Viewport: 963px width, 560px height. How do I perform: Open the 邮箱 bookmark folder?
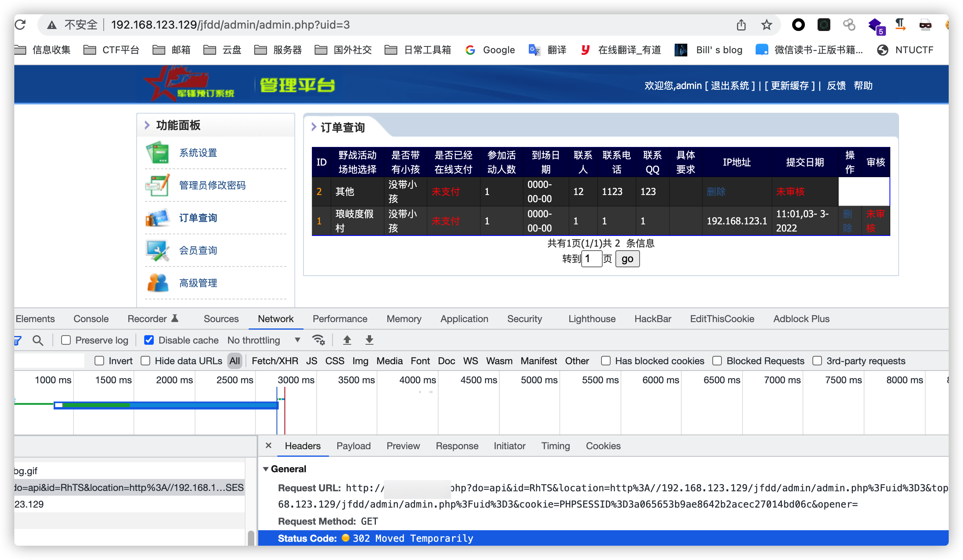[x=172, y=50]
